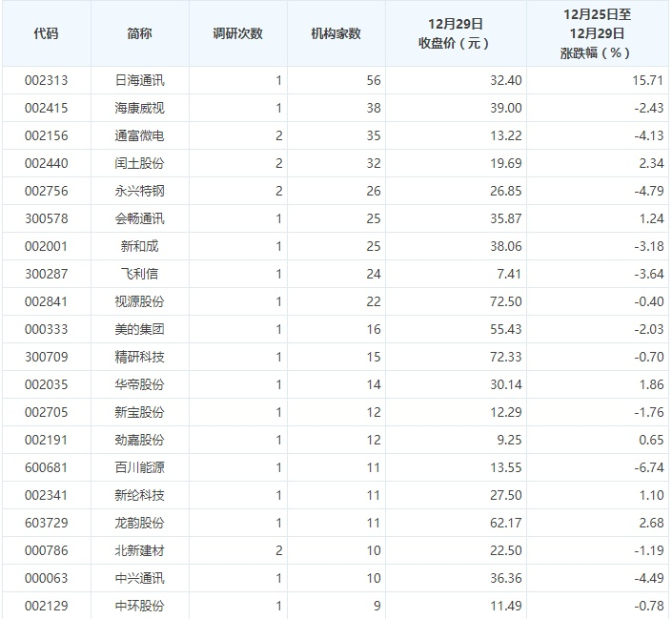Viewport: 672px width, 619px height.
Task: Click closing price 72.50
Action: 506,301
